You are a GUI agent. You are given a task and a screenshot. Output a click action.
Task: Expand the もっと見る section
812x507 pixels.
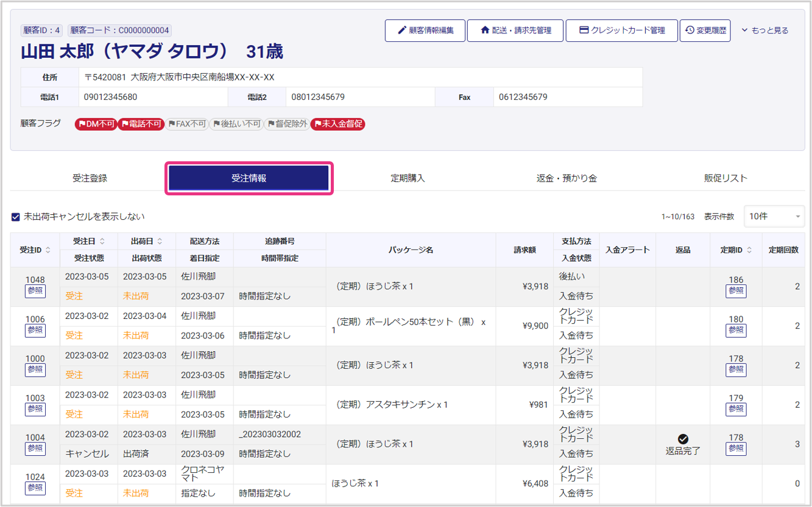(x=764, y=30)
